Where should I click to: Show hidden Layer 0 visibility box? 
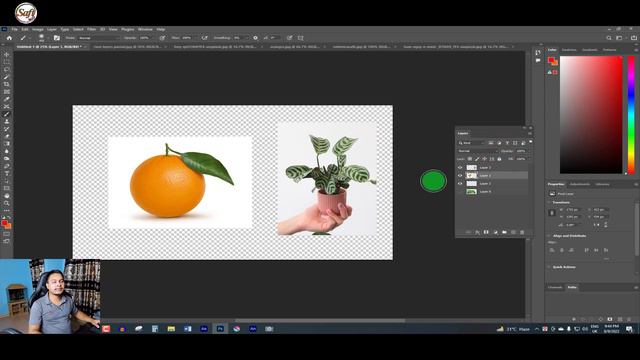point(460,191)
